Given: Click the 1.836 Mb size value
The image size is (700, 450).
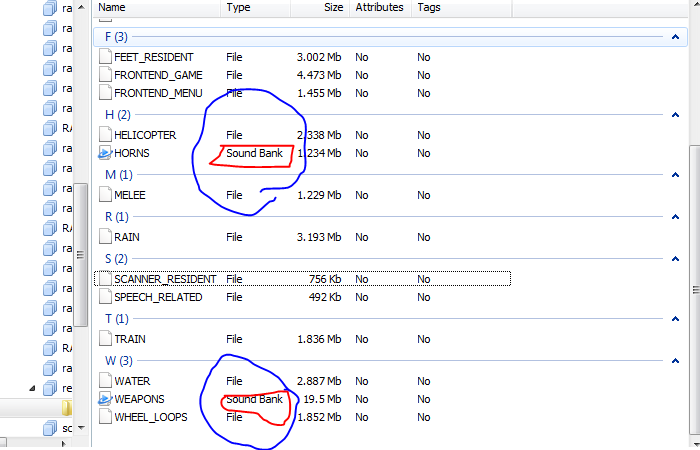Looking at the screenshot, I should point(319,339).
